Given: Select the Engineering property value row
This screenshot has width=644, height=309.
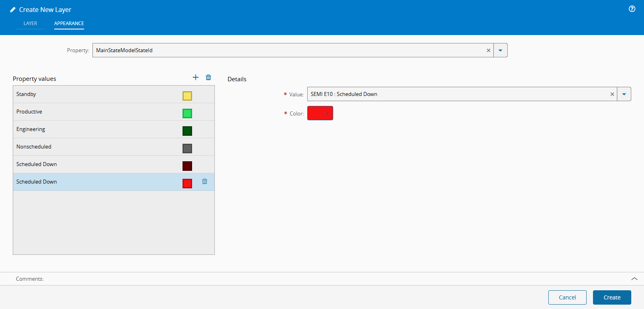Looking at the screenshot, I should [x=114, y=129].
